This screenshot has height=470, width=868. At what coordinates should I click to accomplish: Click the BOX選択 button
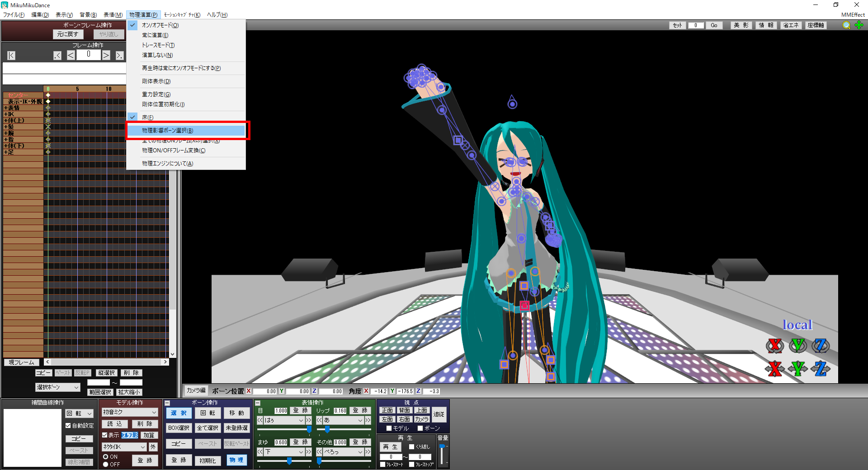179,428
